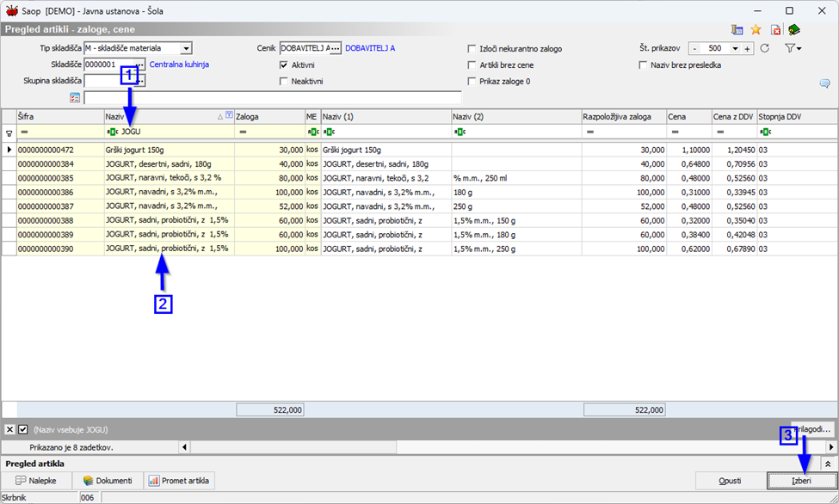Confirm selection with Izberi button
Image resolution: width=839 pixels, height=504 pixels.
[801, 481]
